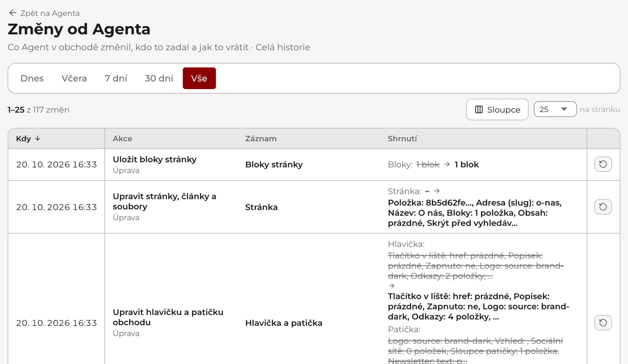Click Upravit hlavičku a patičku obchodu text
The image size is (628, 364).
[x=168, y=317]
